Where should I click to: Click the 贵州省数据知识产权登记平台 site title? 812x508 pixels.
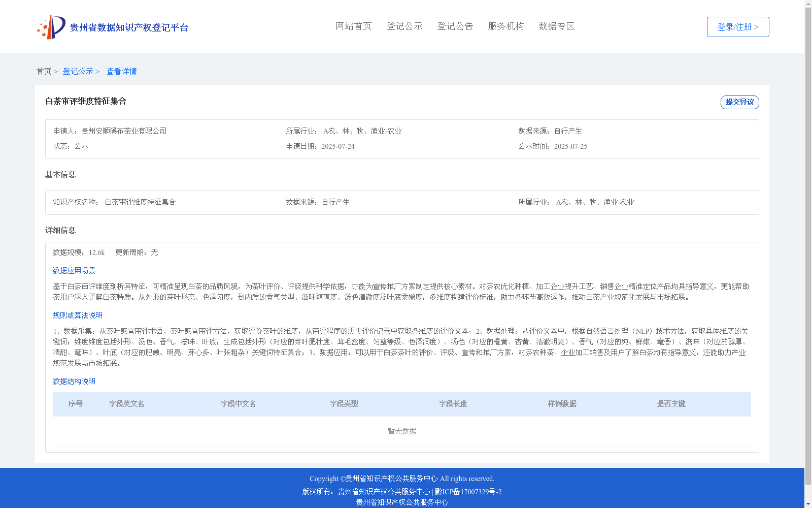pos(129,27)
